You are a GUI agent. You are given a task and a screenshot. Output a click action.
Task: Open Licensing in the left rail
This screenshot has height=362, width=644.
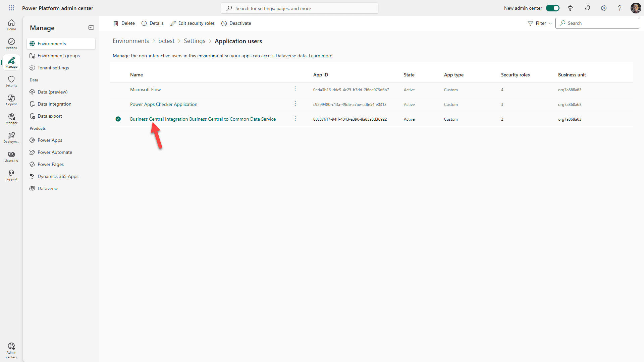[x=11, y=156]
